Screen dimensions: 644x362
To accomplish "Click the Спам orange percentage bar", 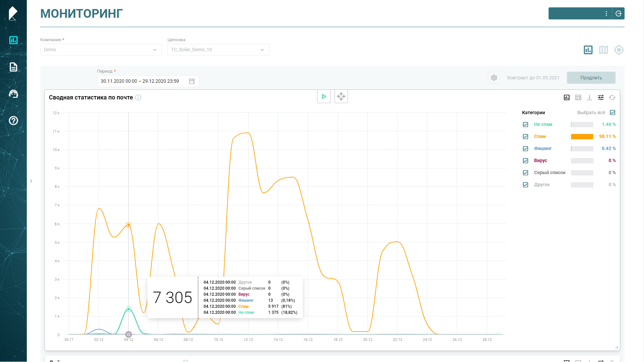I will click(x=582, y=137).
